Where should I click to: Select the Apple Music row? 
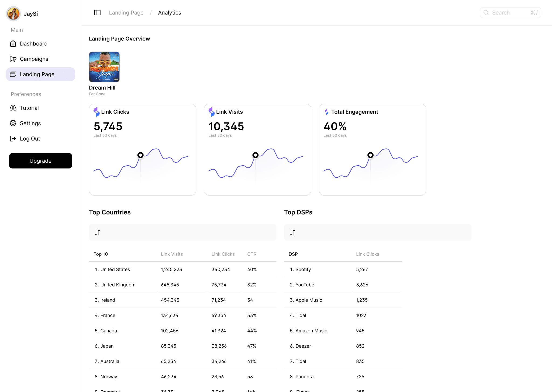click(x=343, y=300)
